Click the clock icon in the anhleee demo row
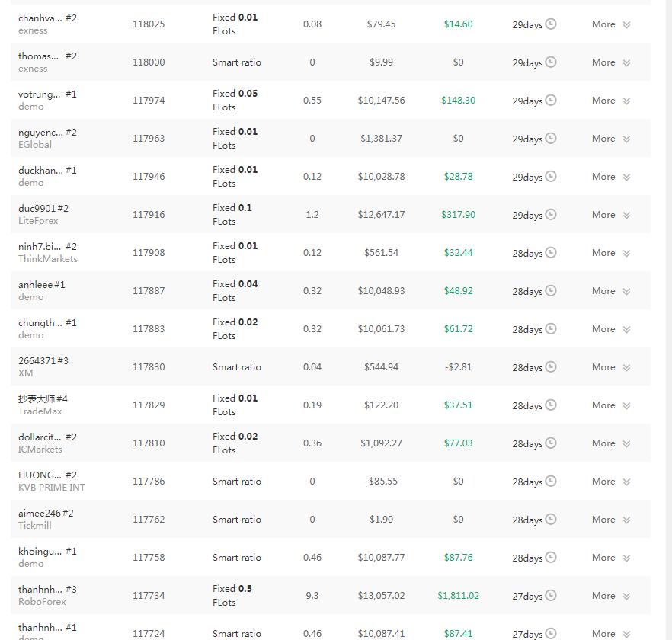The image size is (672, 640). coord(550,290)
